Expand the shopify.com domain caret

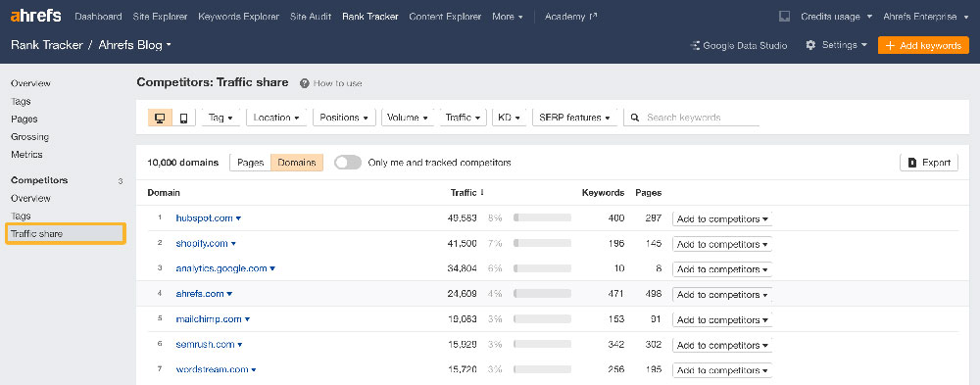[x=234, y=244]
